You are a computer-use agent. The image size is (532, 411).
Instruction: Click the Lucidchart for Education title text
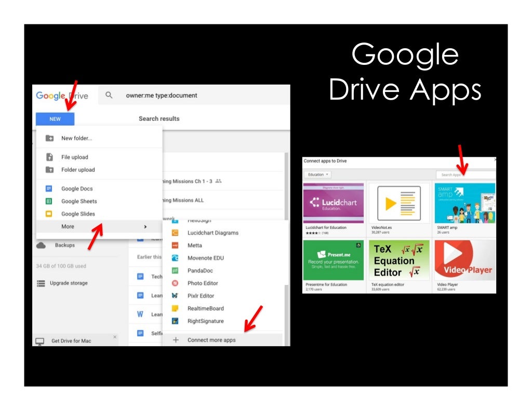click(326, 228)
